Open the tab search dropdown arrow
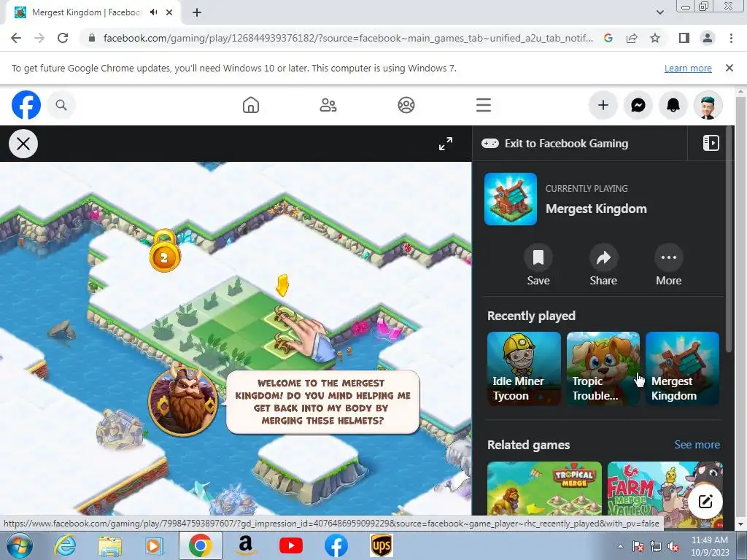747x560 pixels. [659, 12]
